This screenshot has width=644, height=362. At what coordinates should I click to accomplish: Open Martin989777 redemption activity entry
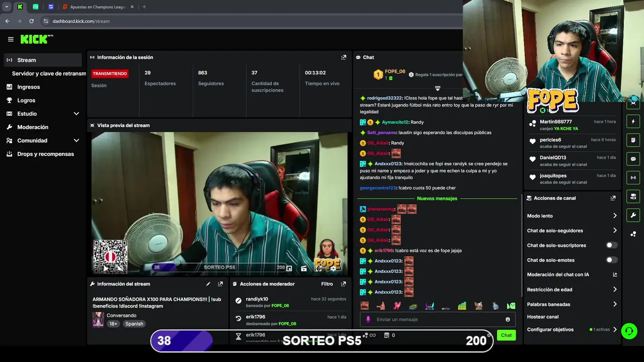tap(573, 125)
